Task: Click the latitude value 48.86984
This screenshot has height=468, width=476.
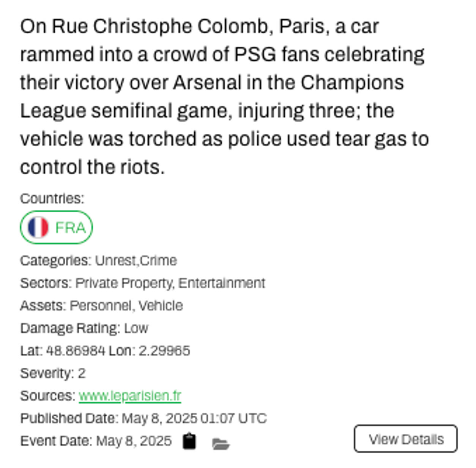Action: coord(75,351)
